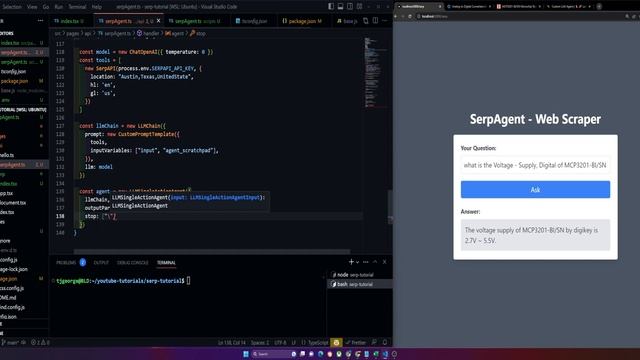Click the split editor icon

pos(375,20)
